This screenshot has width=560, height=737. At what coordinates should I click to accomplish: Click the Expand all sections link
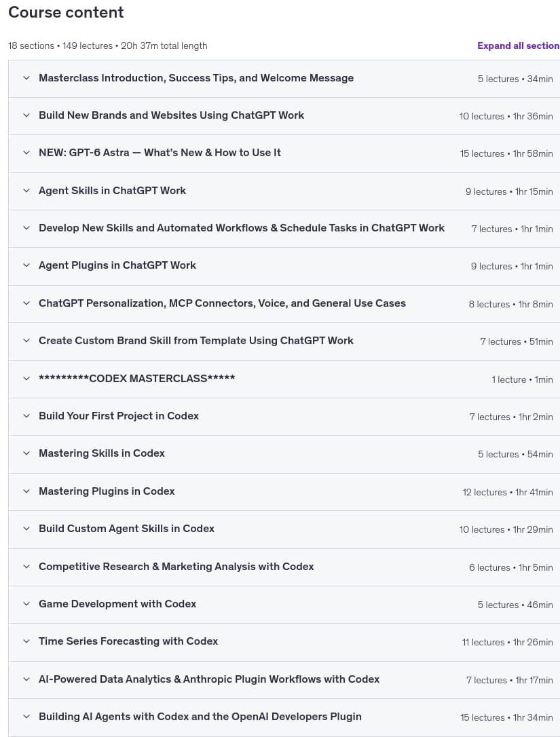pyautogui.click(x=518, y=45)
